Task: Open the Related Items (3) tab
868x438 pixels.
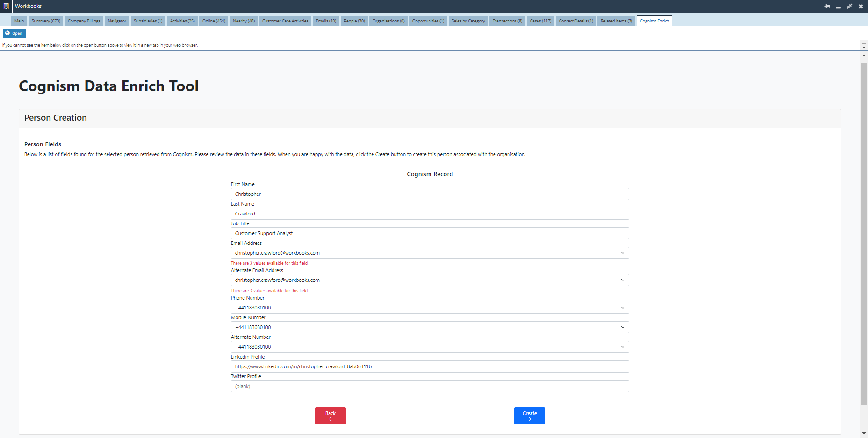Action: click(617, 21)
